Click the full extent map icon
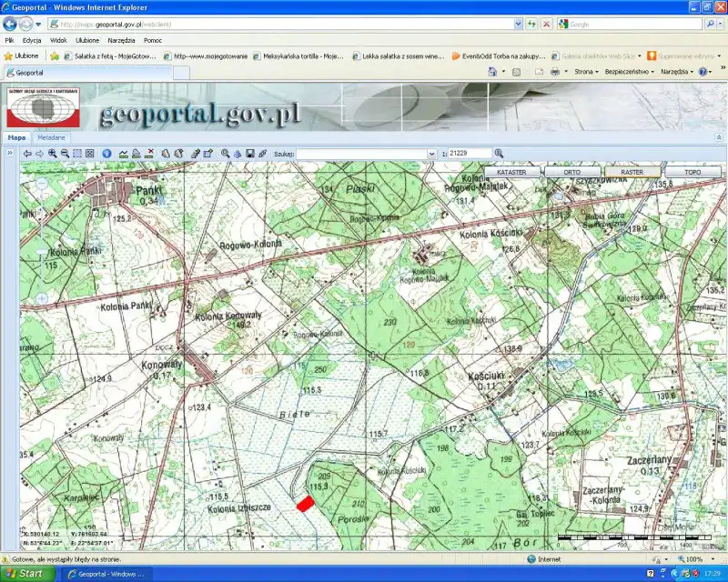This screenshot has height=582, width=728. (x=90, y=154)
